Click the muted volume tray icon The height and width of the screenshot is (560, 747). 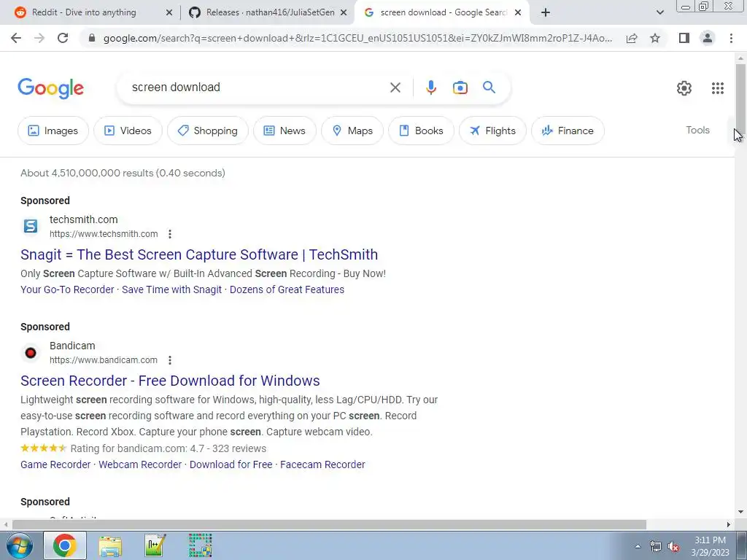coord(673,546)
